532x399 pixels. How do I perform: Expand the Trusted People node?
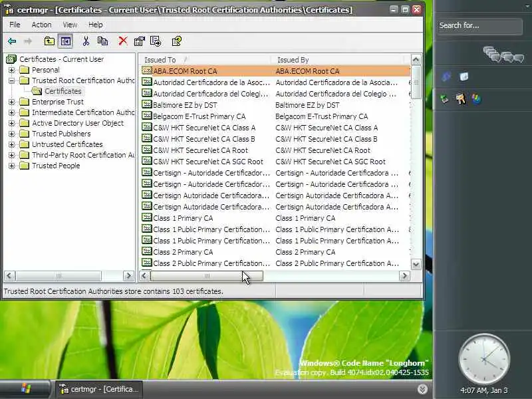[11, 166]
